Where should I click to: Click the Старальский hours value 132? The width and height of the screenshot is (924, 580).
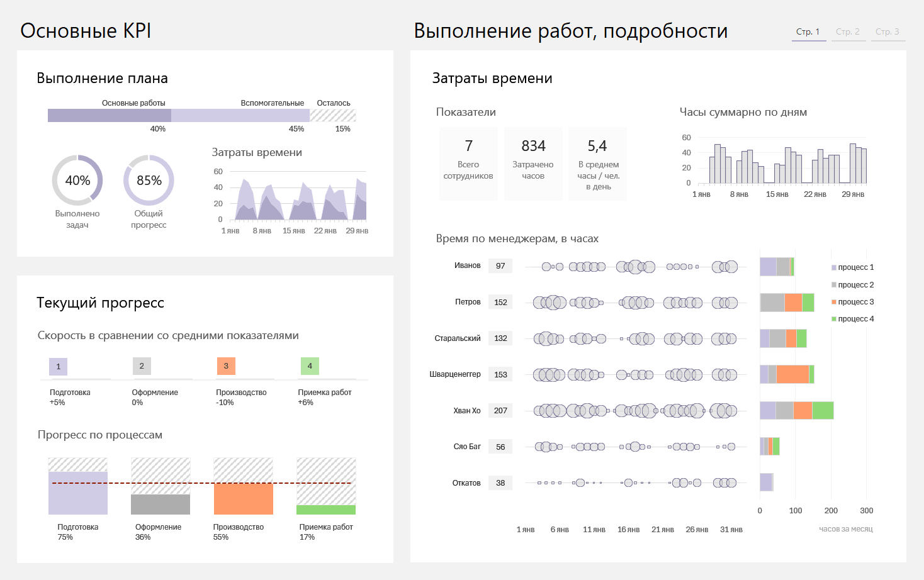500,338
